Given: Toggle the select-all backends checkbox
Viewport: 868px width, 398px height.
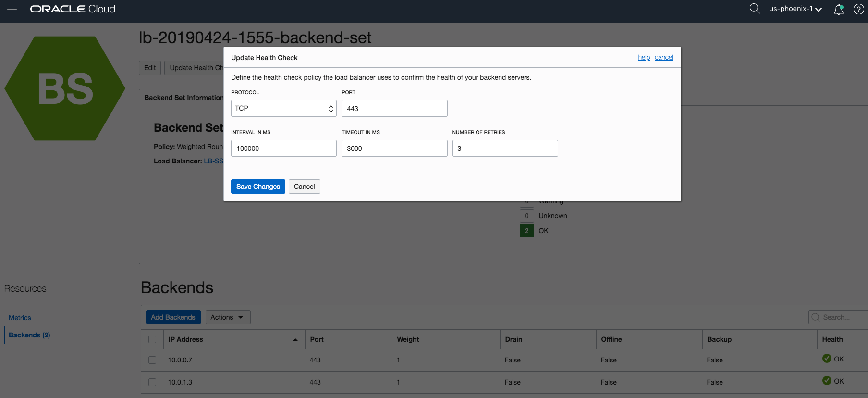Looking at the screenshot, I should 152,339.
